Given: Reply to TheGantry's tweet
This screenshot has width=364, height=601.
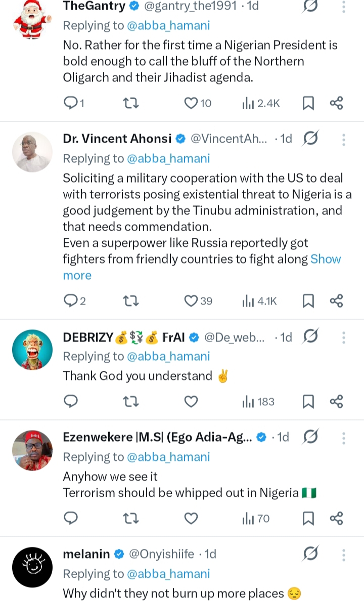Looking at the screenshot, I should point(71,103).
